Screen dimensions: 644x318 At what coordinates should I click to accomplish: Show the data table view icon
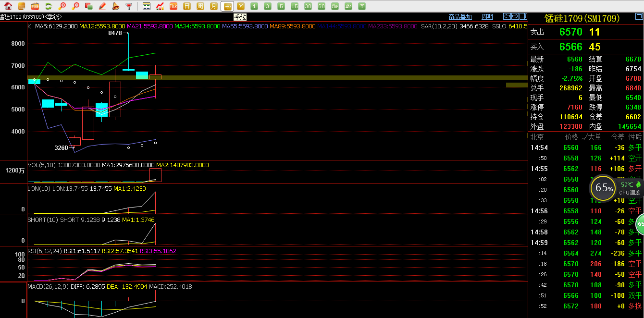(x=147, y=6)
